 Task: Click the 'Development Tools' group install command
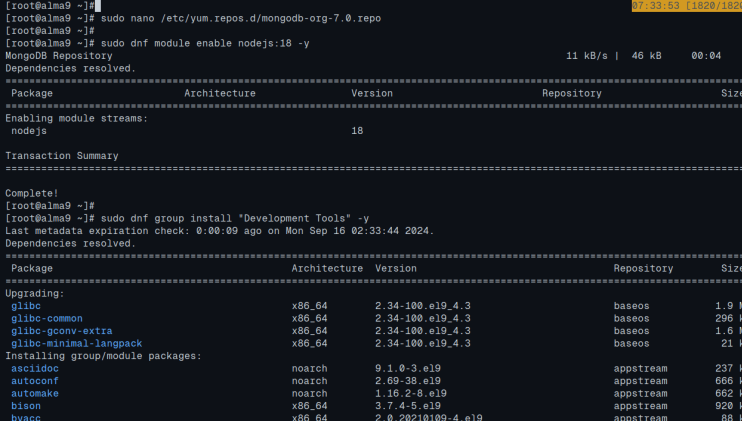[x=230, y=218]
